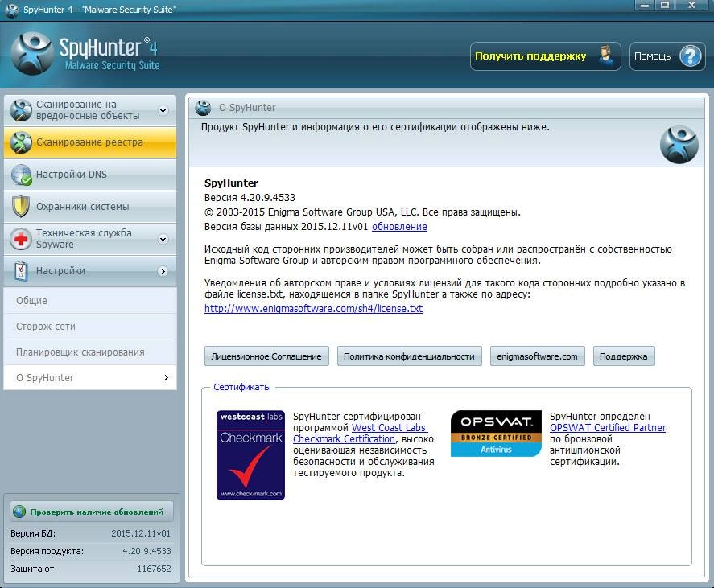
Task: Click the обновление link
Action: point(399,227)
